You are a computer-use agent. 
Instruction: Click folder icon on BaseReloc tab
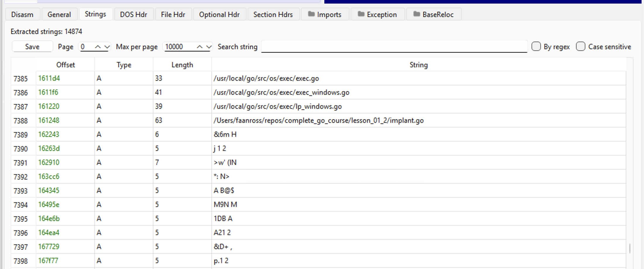pos(417,14)
